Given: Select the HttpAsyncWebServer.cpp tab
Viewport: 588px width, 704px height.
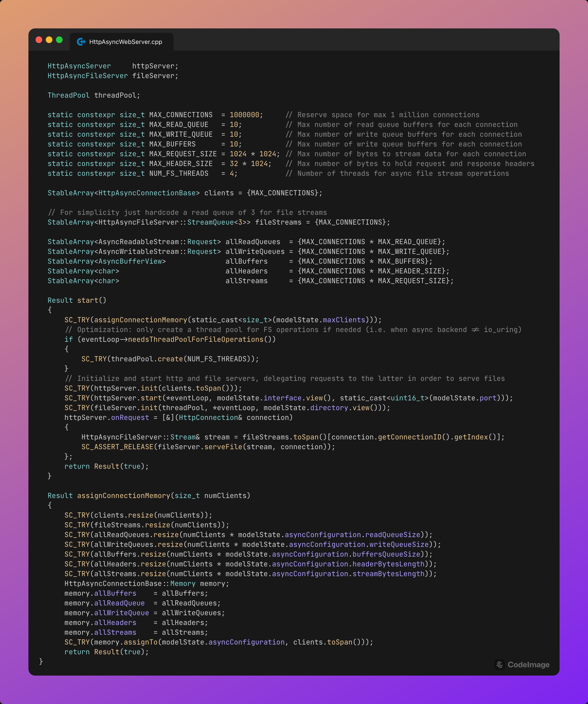Looking at the screenshot, I should 125,42.
